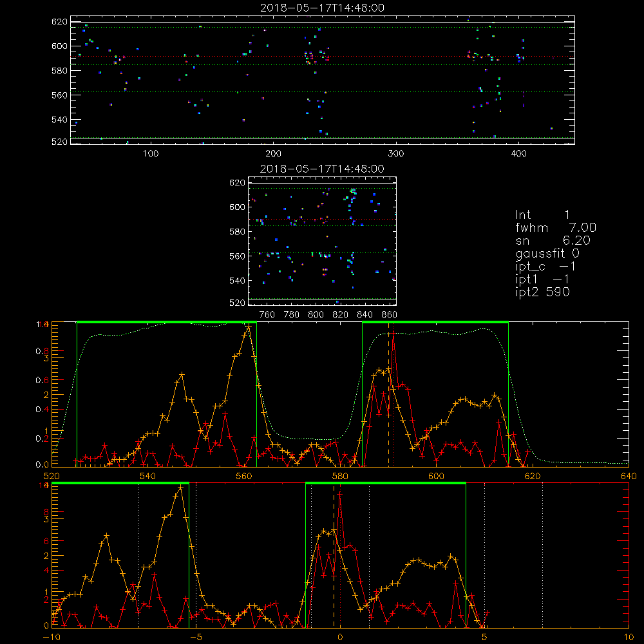Click the 5 tick label on bottom axis
644x644 pixels.
(x=485, y=637)
